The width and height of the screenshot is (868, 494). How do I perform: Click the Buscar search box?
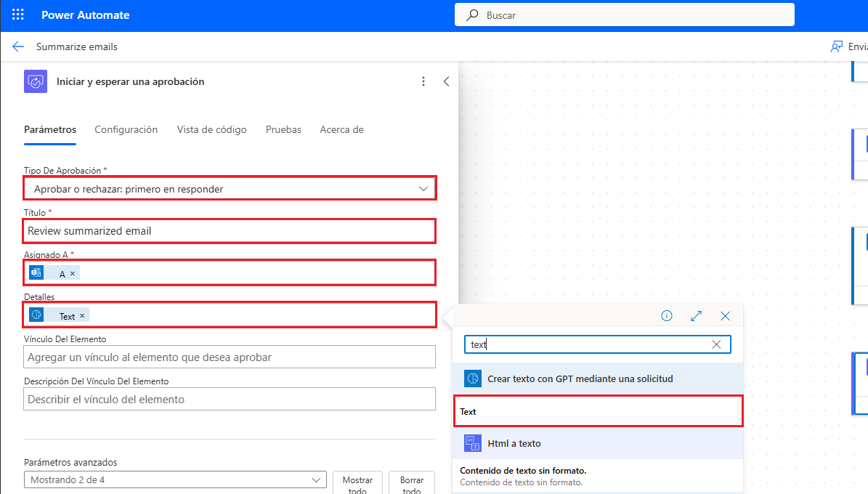[x=625, y=15]
